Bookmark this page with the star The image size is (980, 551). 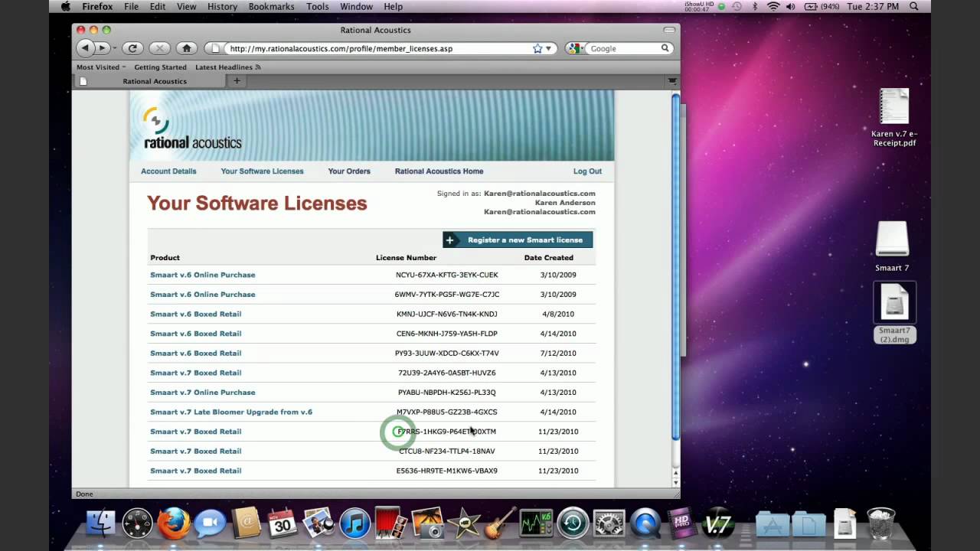click(537, 48)
